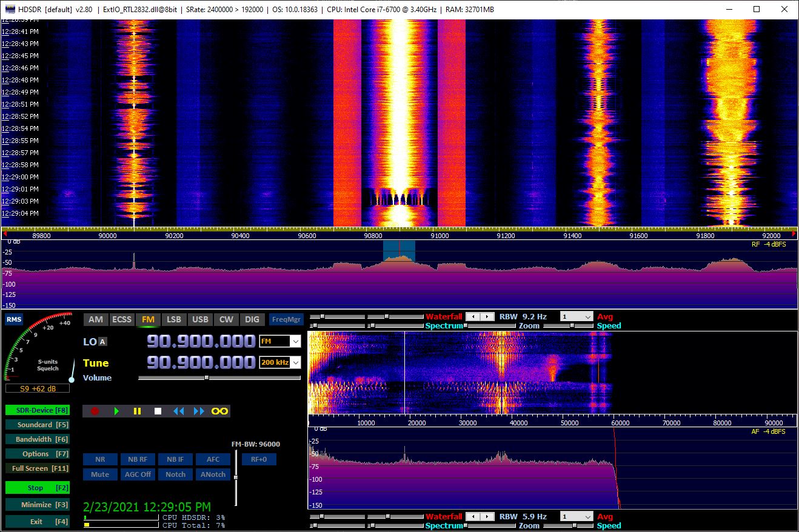Click the blue Fast Forward icon
This screenshot has width=799, height=532.
pyautogui.click(x=199, y=411)
